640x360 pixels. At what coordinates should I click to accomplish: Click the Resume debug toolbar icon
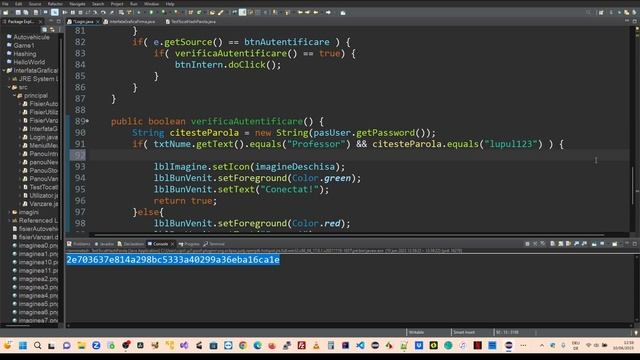pos(65,13)
